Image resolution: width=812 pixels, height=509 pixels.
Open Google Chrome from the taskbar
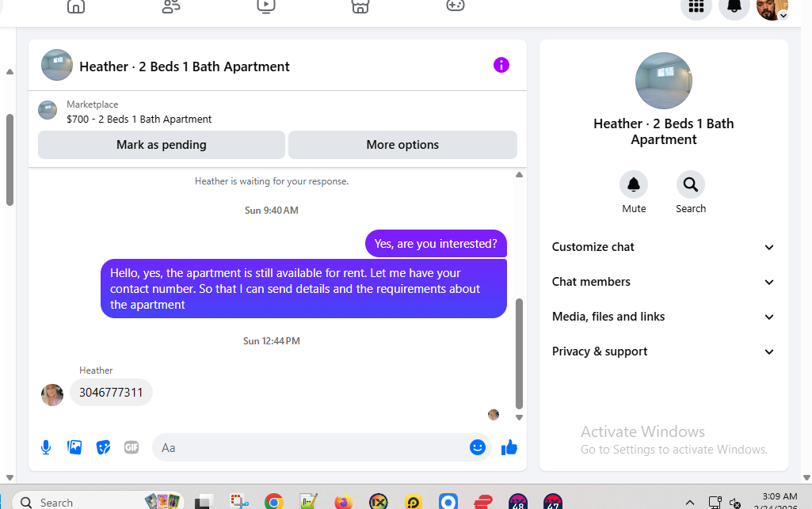point(273,502)
